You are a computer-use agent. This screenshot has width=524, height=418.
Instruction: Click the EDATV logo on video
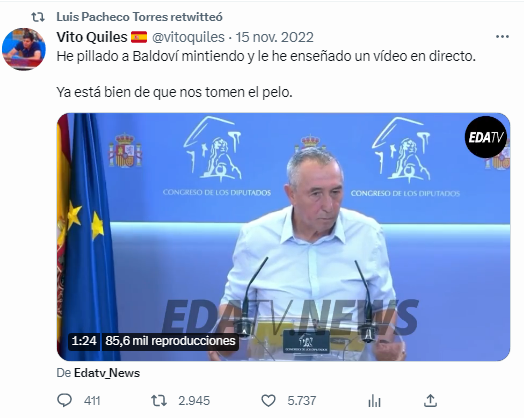[x=486, y=137]
